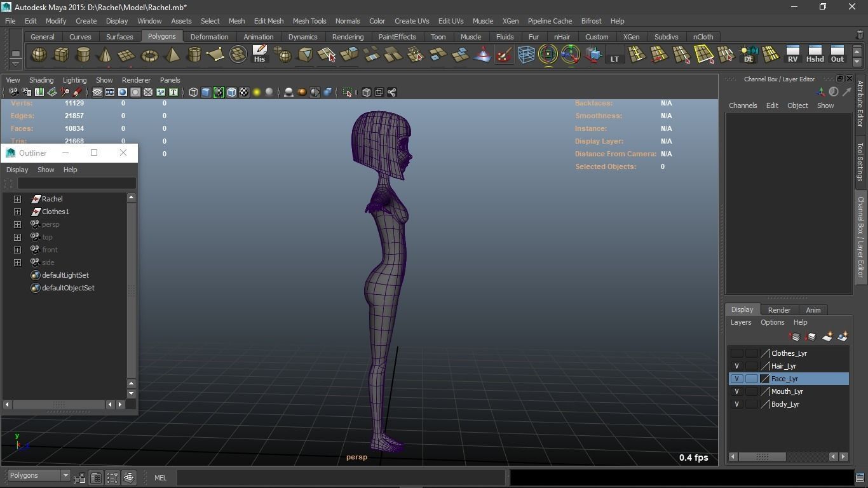Open the Edit Mesh menu

269,21
